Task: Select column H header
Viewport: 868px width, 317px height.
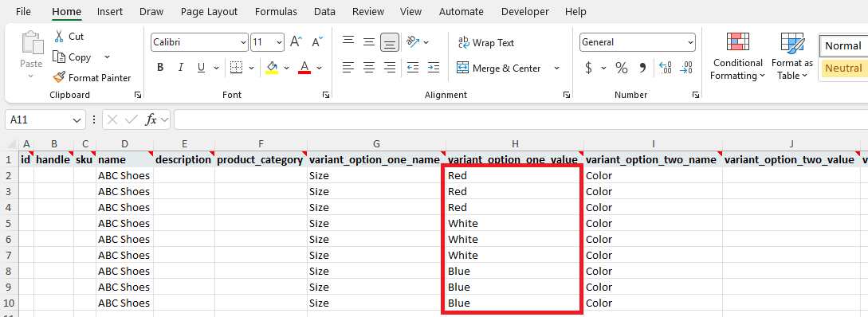Action: (515, 144)
